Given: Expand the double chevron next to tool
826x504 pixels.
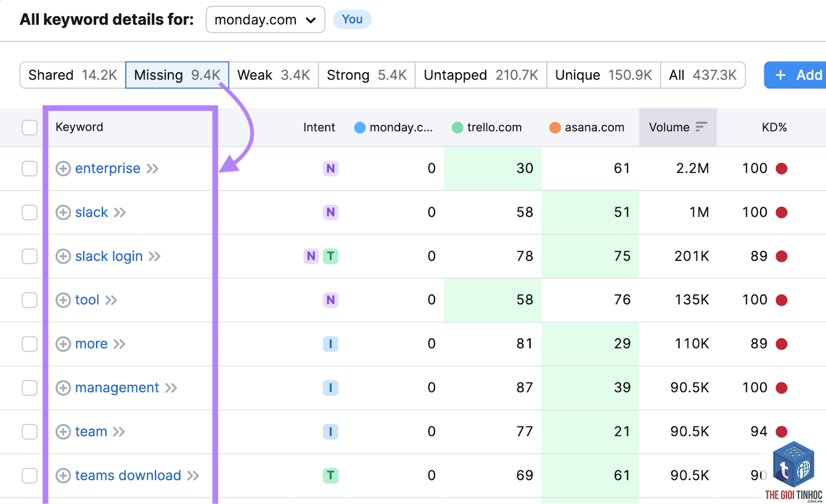Looking at the screenshot, I should point(111,300).
